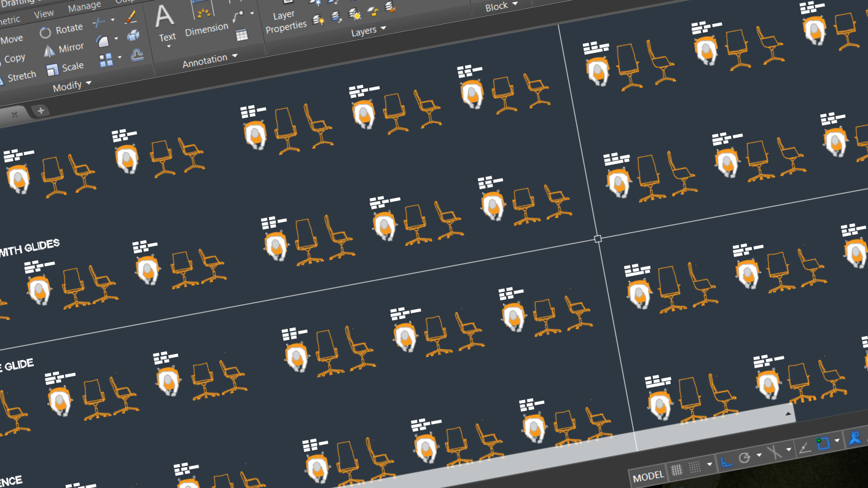Viewport: 868px width, 488px height.
Task: Click the Unlock layer icon
Action: tap(372, 11)
